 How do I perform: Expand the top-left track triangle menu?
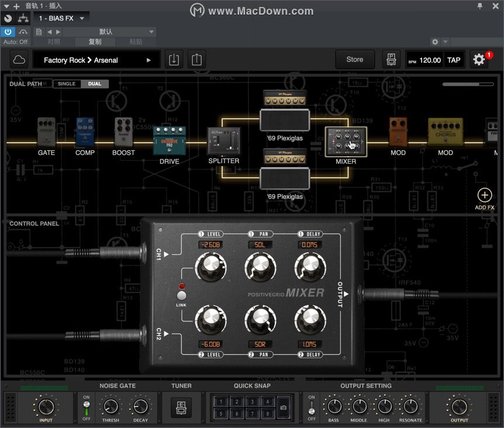pos(6,6)
